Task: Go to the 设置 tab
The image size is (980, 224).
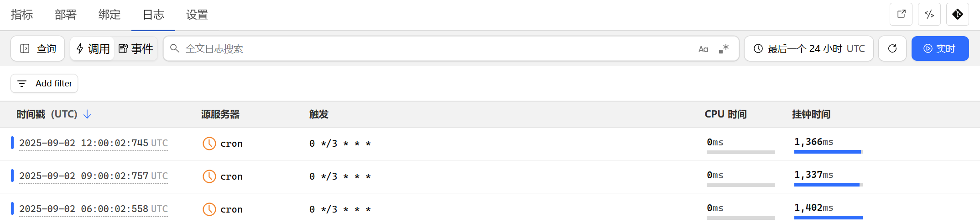Action: (197, 15)
